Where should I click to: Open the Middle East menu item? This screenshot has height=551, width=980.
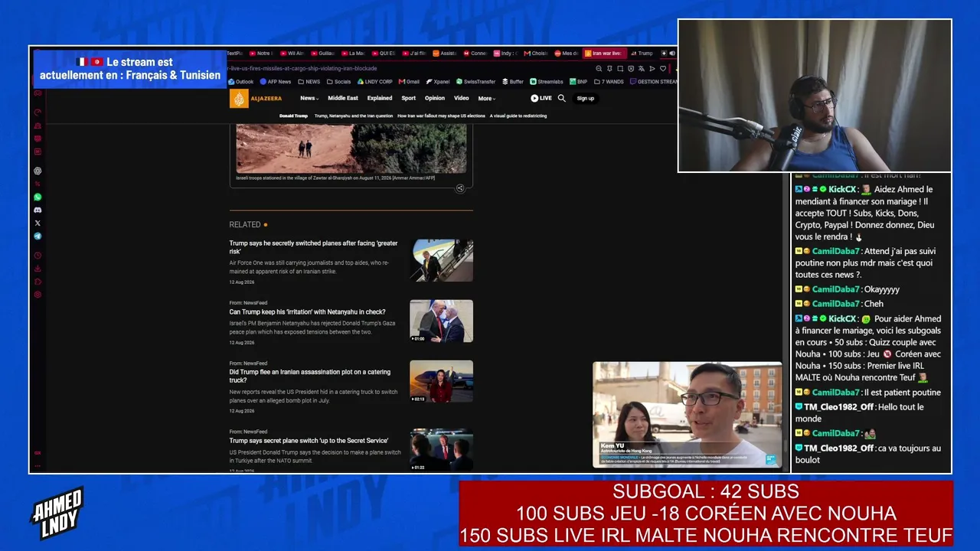point(343,98)
